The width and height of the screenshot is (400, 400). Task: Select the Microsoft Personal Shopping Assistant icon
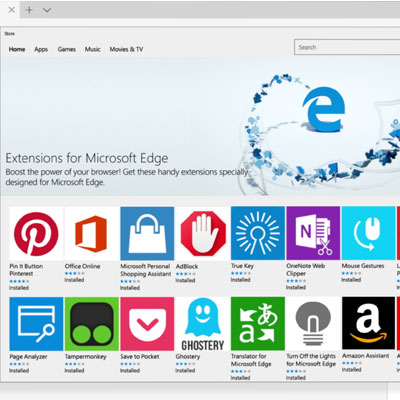tap(147, 233)
